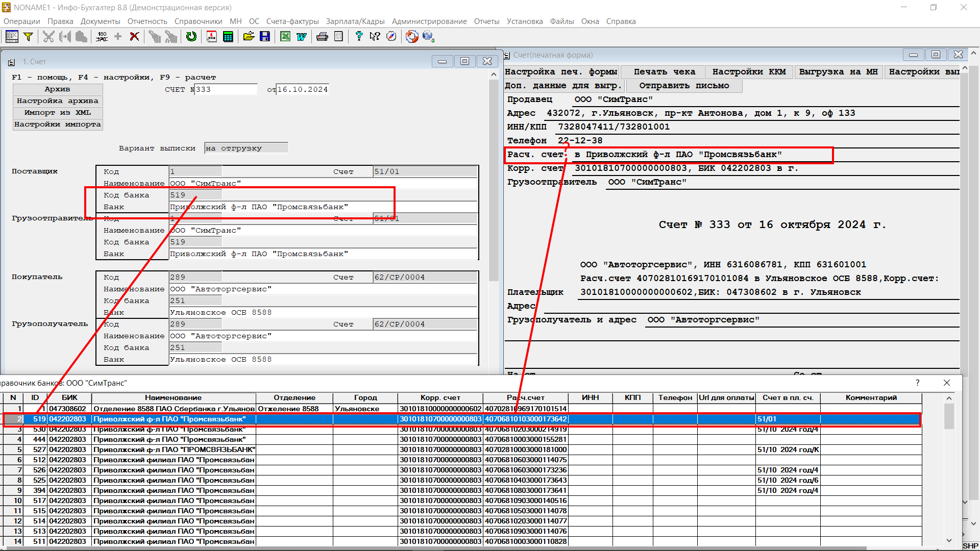Open the Счета-фактуры menu
Screen dimensions: 980x551
[x=292, y=21]
